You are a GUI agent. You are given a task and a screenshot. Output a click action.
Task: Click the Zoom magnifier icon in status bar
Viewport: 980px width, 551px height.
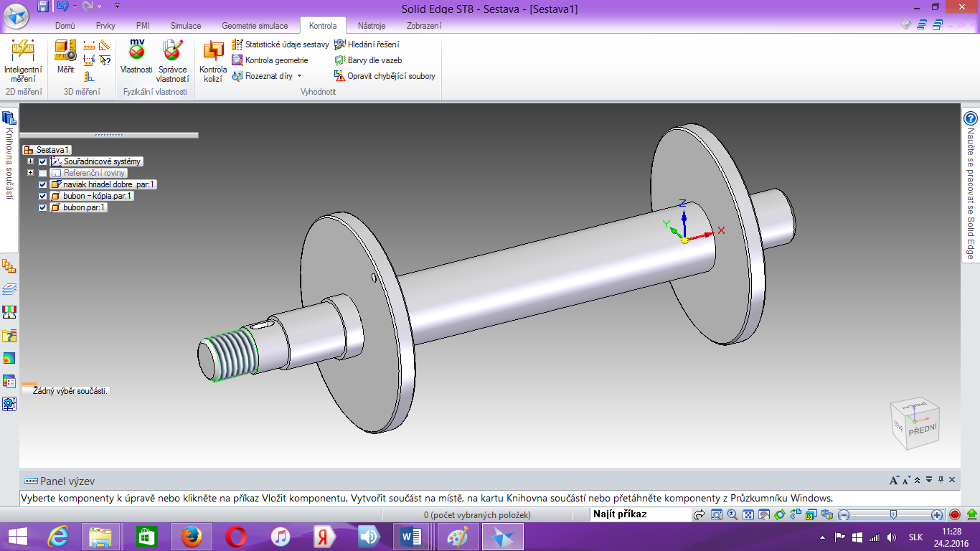pyautogui.click(x=732, y=515)
